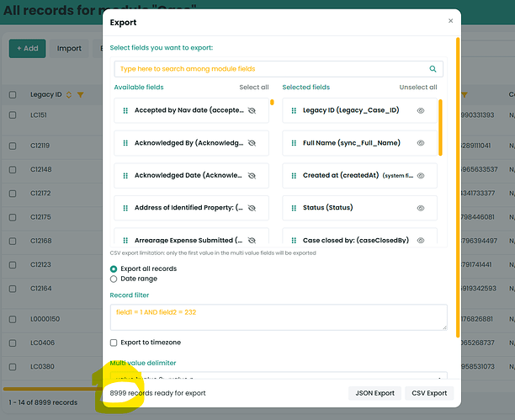This screenshot has width=515, height=420.
Task: Open filter funnel on Legacy ID column
Action: [80, 95]
